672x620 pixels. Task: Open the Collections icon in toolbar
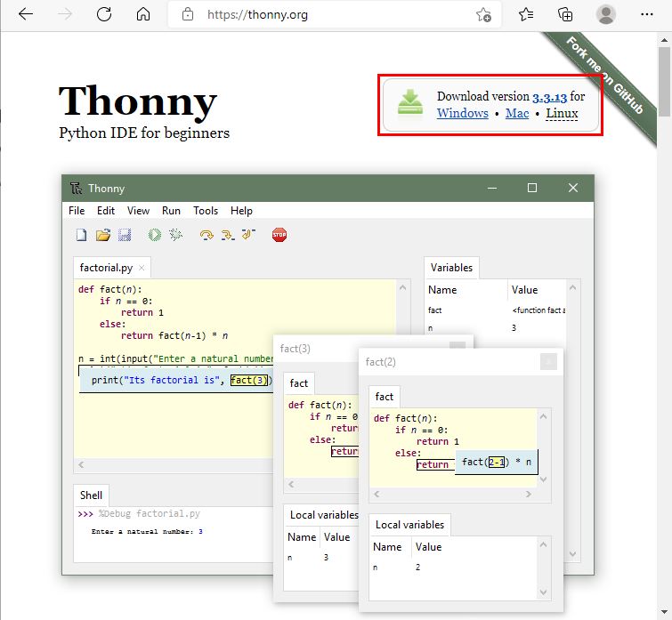click(565, 14)
